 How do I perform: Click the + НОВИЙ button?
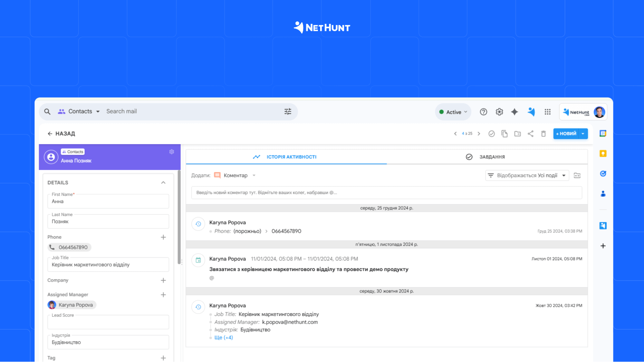[566, 134]
